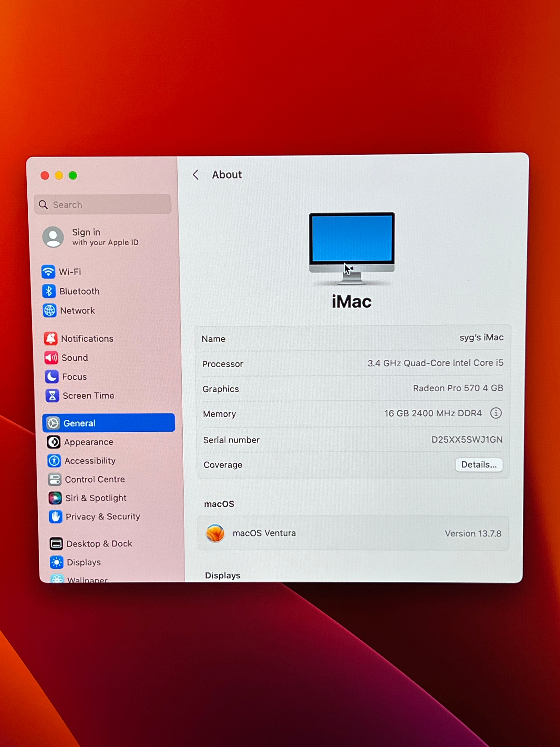Click the "Displays" section heading
Screen dimensions: 560x747
coord(222,575)
